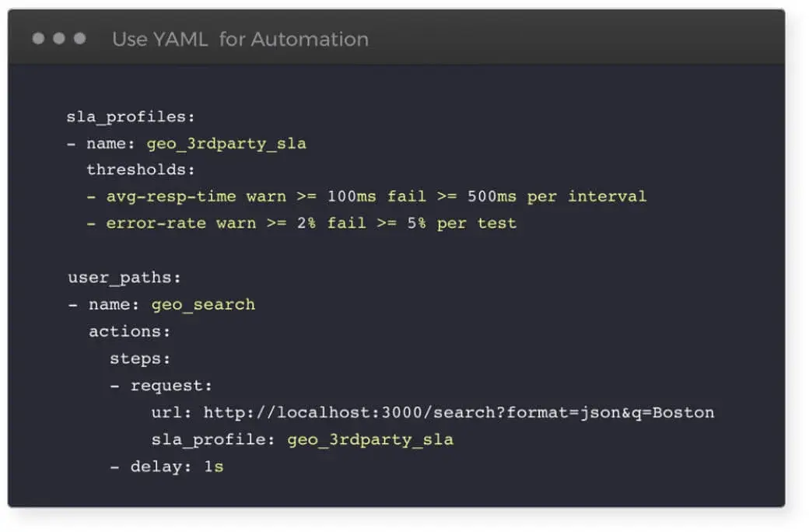Click geo_3rdparty_sla value after sla_profile
The height and width of the screenshot is (532, 809).
(370, 439)
